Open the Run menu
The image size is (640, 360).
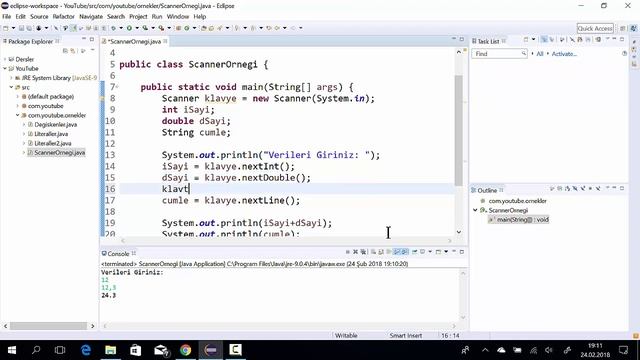(x=157, y=17)
